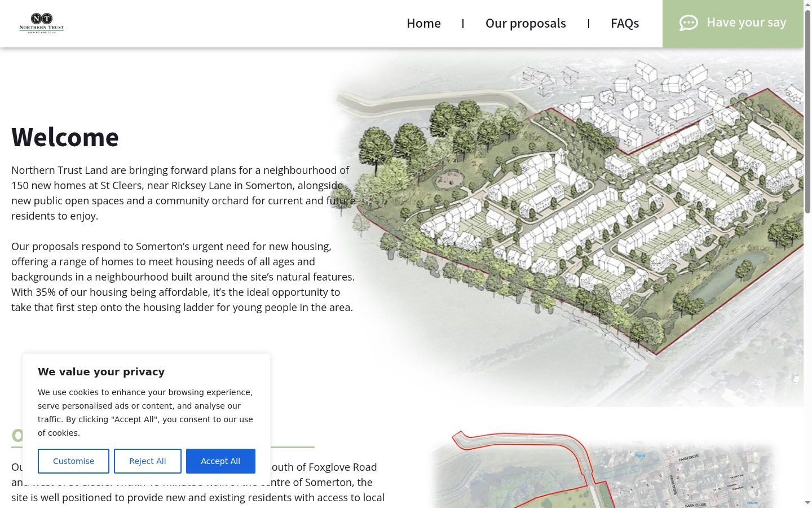Viewport: 812px width, 508px height.
Task: Open the Home menu item
Action: click(x=423, y=23)
